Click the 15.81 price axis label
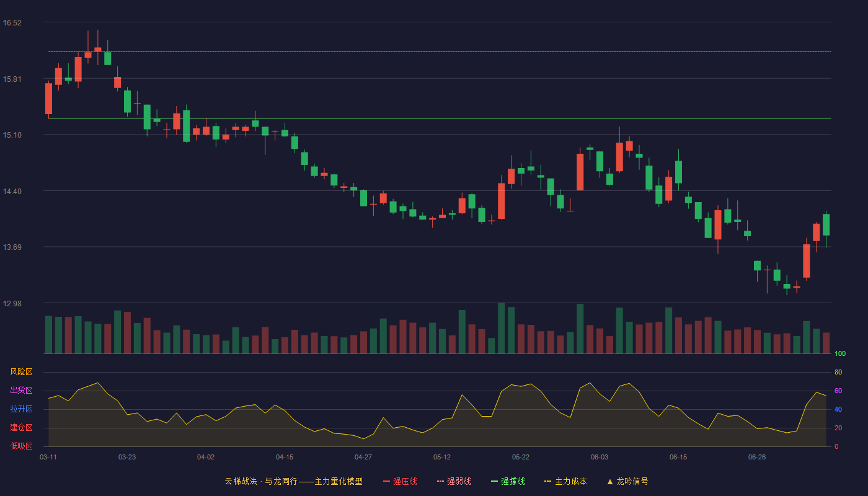This screenshot has height=496, width=868. click(12, 79)
